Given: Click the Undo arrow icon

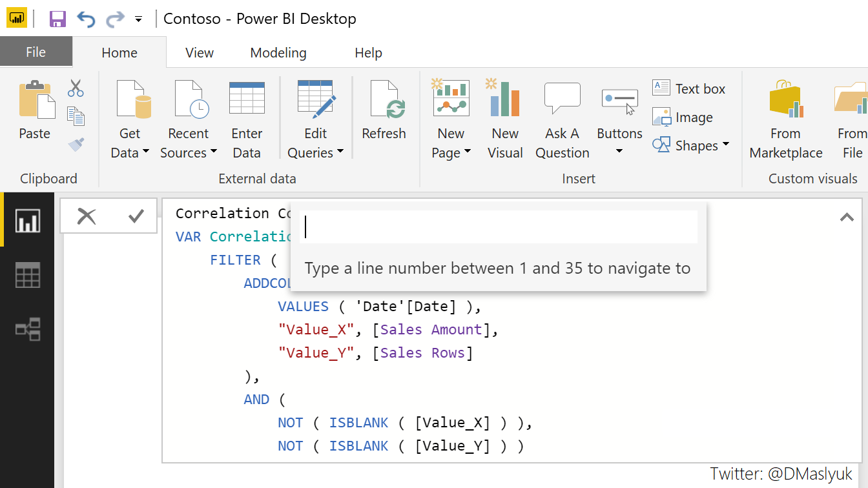Looking at the screenshot, I should (86, 18).
